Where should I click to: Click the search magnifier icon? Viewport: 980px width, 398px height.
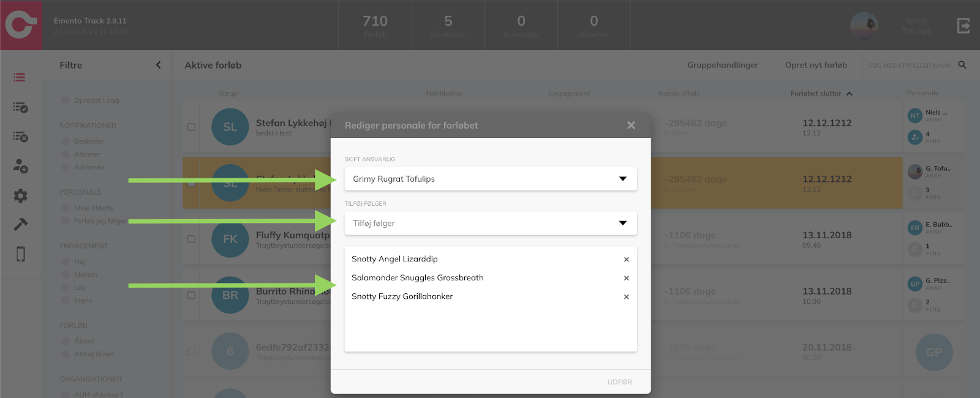click(x=962, y=65)
